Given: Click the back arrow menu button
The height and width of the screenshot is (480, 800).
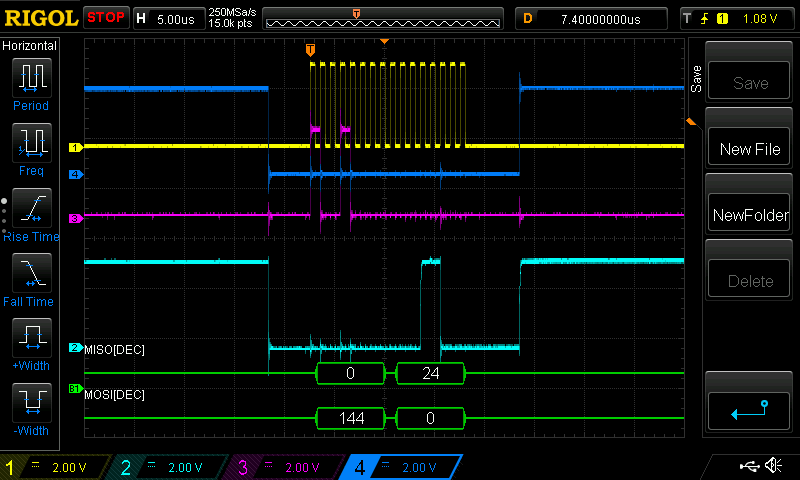Looking at the screenshot, I should point(749,410).
